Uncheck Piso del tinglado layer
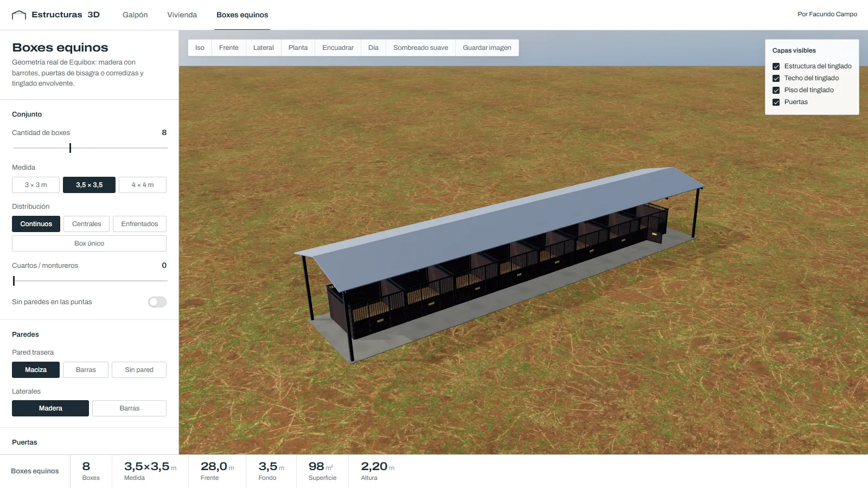The image size is (868, 488). [776, 90]
